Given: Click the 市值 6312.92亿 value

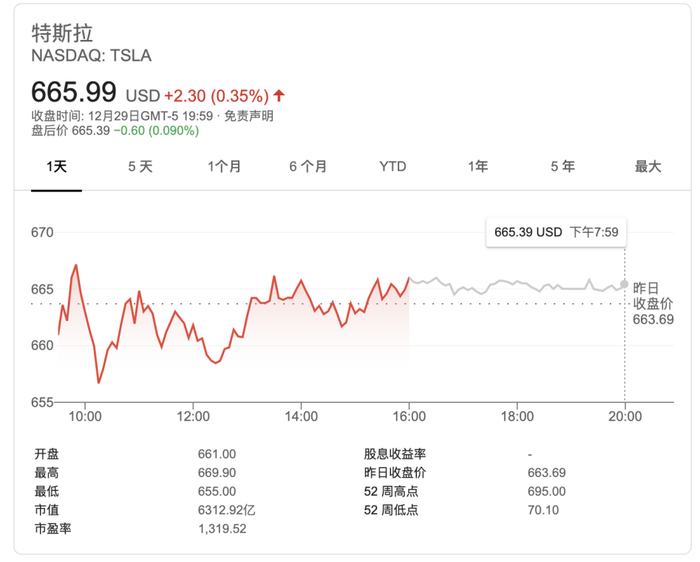Looking at the screenshot, I should coord(227,509).
